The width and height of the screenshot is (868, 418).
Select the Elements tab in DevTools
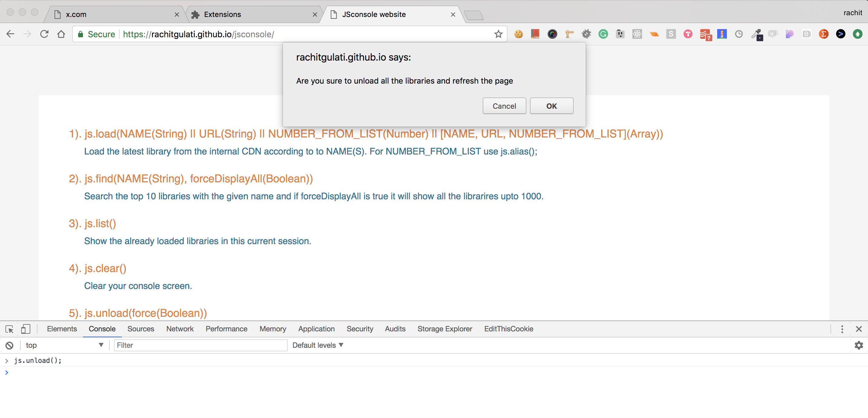[61, 329]
